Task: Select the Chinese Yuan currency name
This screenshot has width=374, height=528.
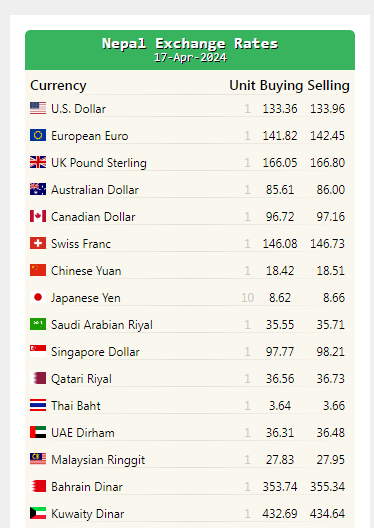Action: (x=86, y=271)
